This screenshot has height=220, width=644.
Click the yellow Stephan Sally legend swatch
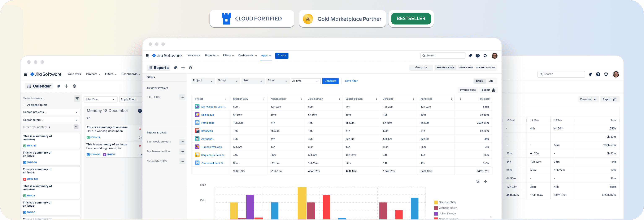click(x=436, y=202)
